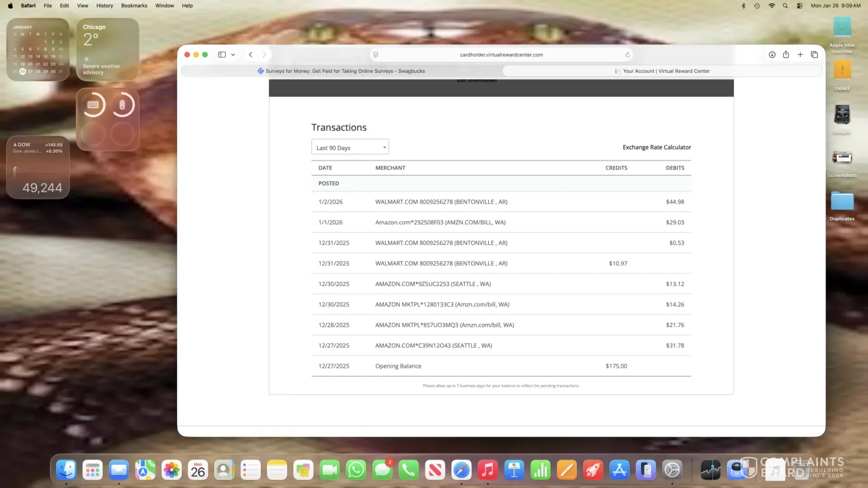
Task: Open Keynote from the Dock
Action: 514,470
